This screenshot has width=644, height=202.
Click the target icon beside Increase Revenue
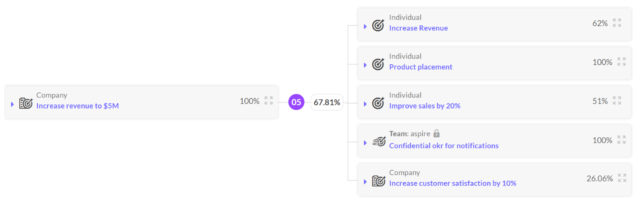click(x=378, y=25)
